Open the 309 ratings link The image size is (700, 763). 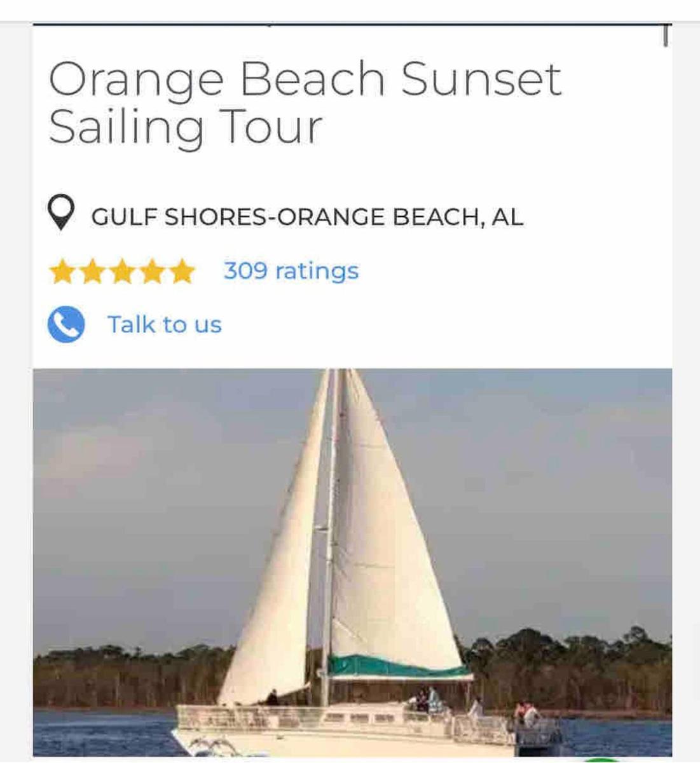point(291,272)
